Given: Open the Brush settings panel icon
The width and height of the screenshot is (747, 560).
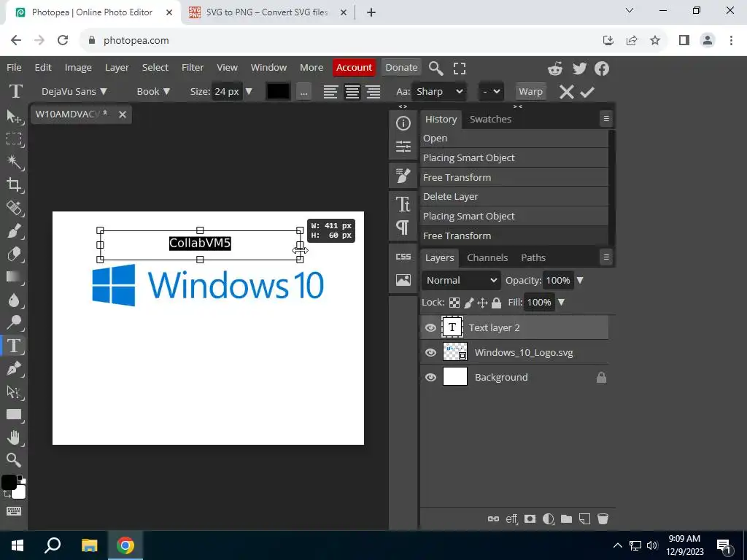Looking at the screenshot, I should tap(403, 175).
